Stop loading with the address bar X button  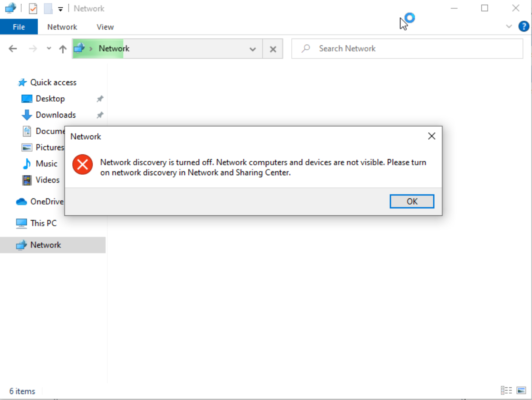click(x=273, y=49)
